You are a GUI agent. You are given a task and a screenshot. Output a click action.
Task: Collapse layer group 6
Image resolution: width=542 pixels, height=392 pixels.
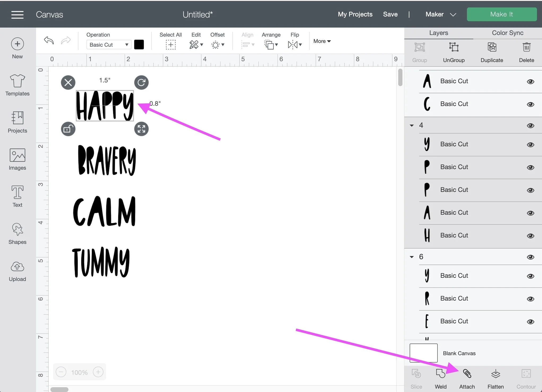coord(412,257)
